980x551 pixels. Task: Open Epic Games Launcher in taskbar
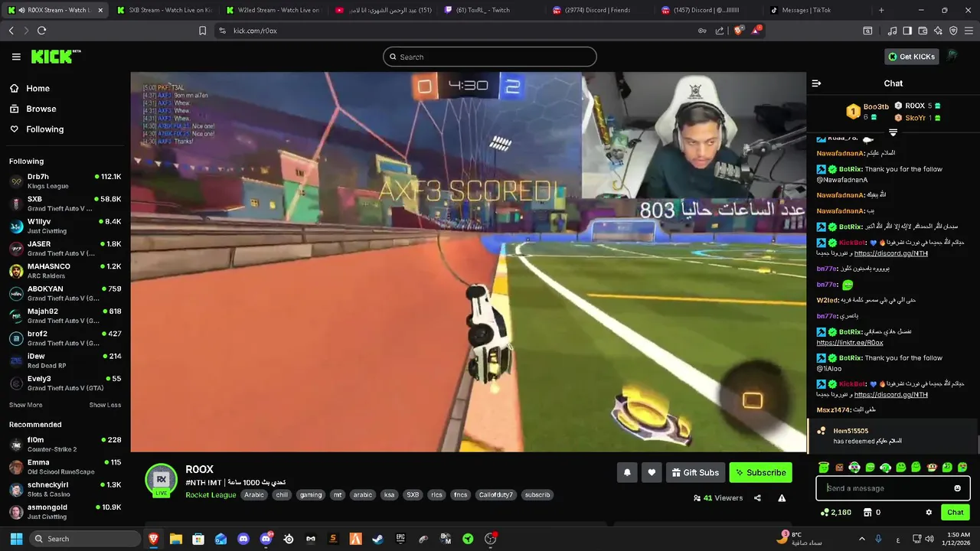pyautogui.click(x=400, y=539)
